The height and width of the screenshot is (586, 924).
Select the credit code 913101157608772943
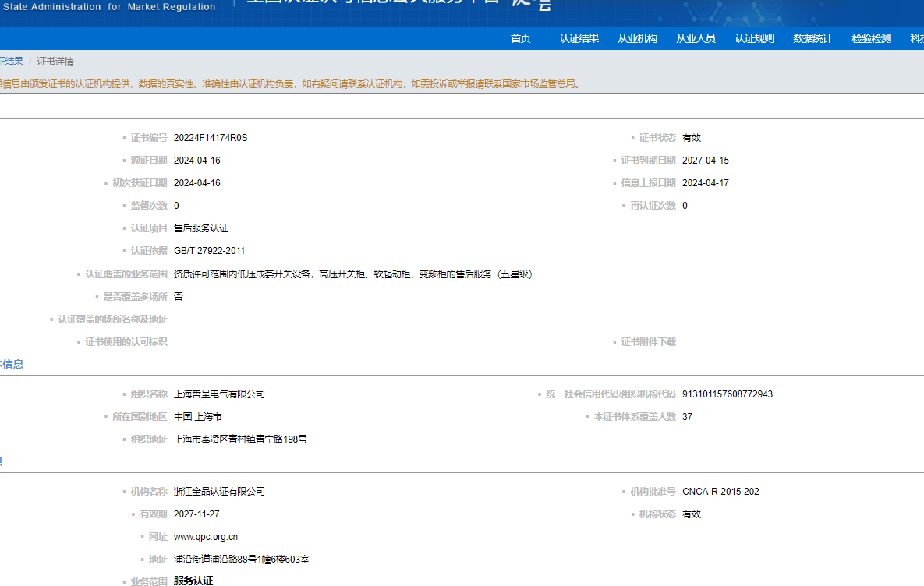click(728, 394)
